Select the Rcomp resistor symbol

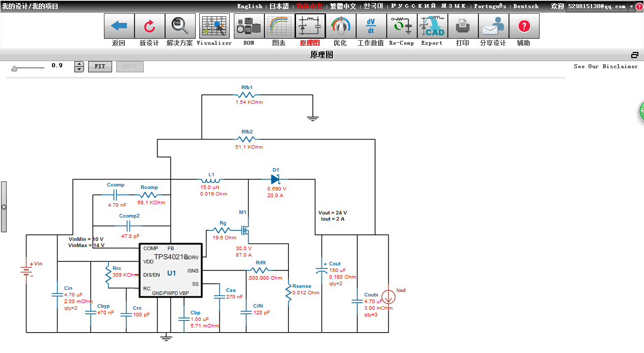click(149, 195)
